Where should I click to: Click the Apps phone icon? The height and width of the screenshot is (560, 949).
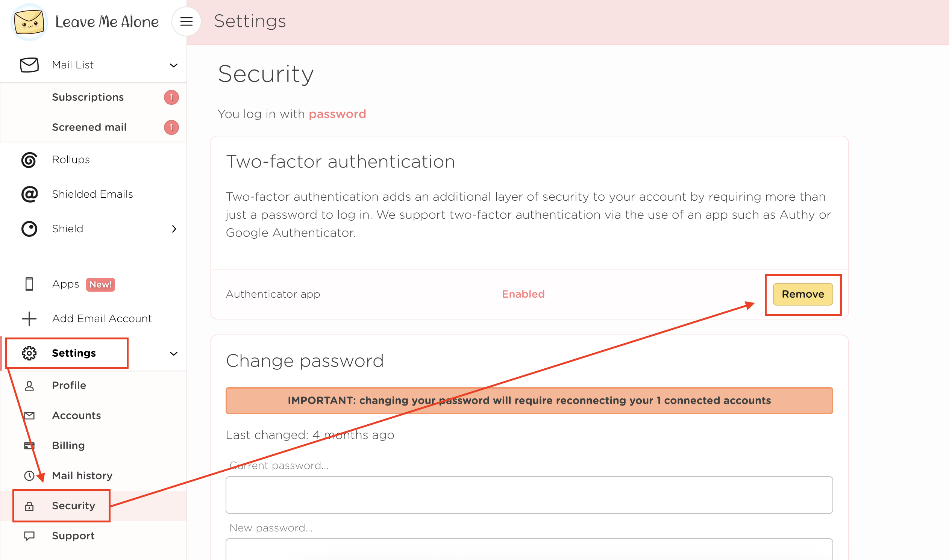pos(29,284)
